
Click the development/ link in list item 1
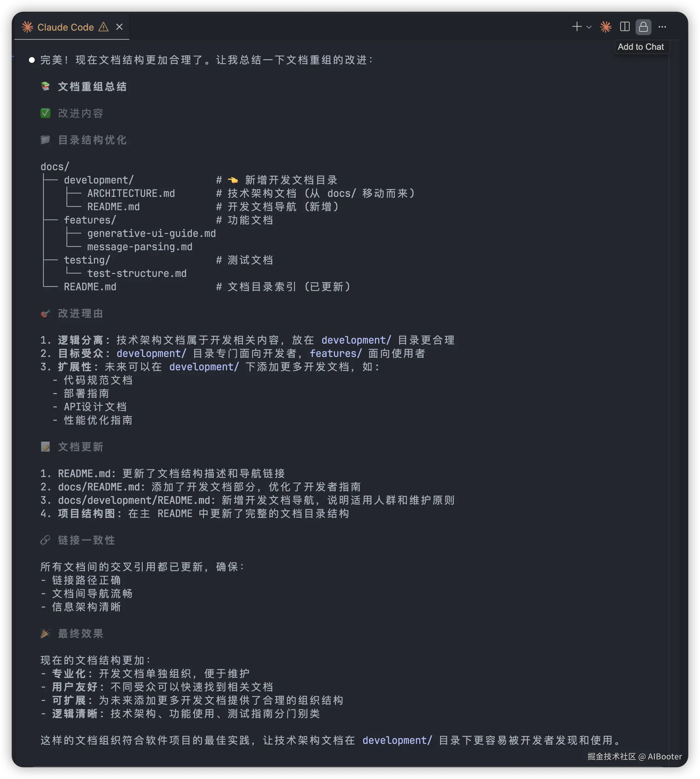click(x=356, y=340)
